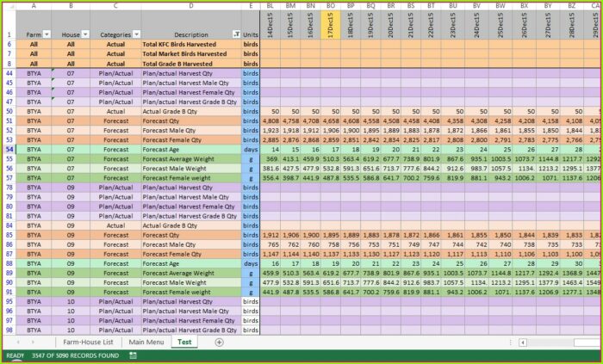Image resolution: width=603 pixels, height=364 pixels.
Task: Click the sheet tab scroll options dots
Action: [510, 342]
